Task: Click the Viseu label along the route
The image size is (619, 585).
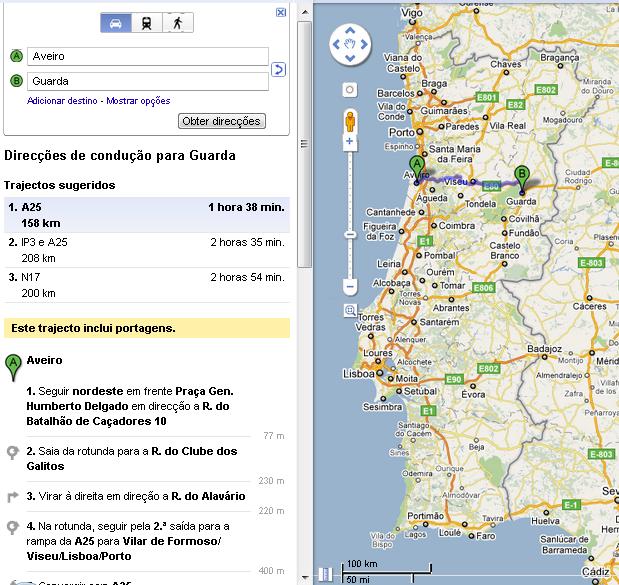Action: coord(456,182)
